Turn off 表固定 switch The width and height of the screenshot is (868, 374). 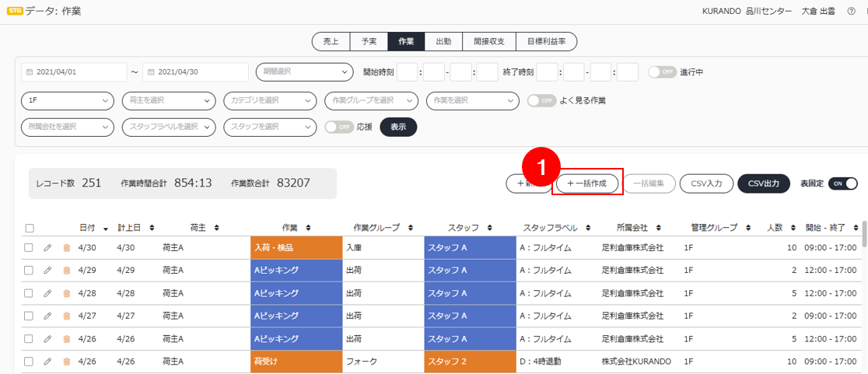(842, 184)
